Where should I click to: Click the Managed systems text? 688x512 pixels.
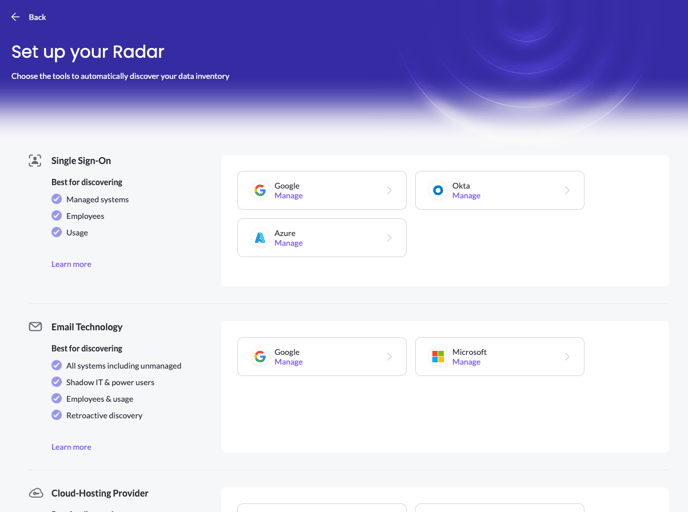(x=97, y=200)
